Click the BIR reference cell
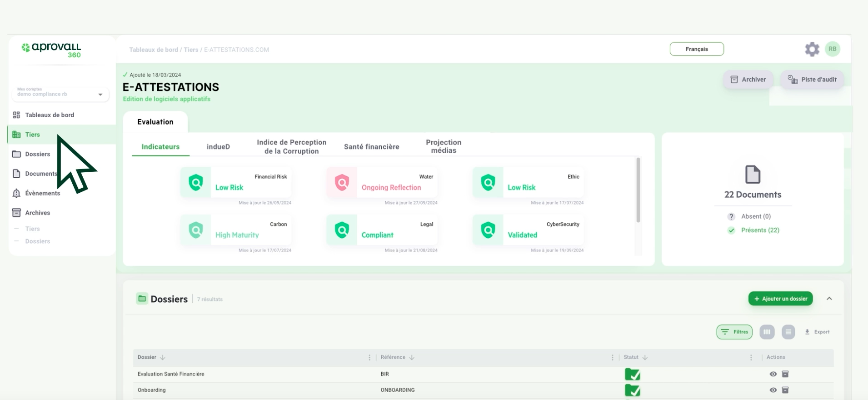The image size is (868, 400). pyautogui.click(x=385, y=374)
